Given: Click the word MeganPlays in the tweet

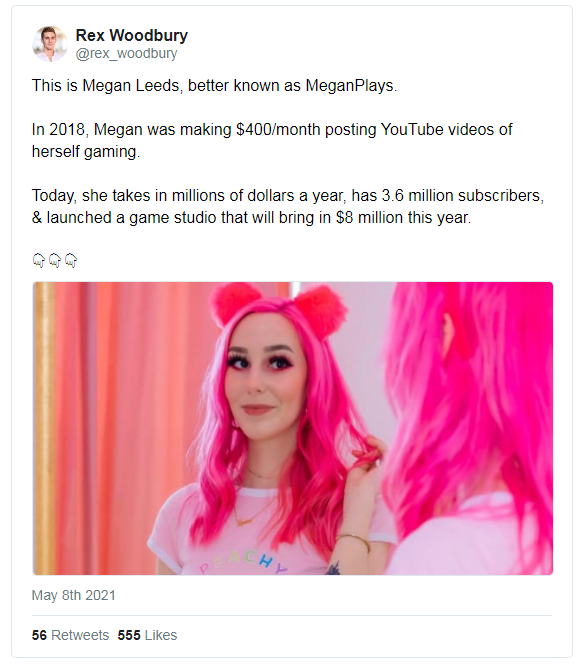Looking at the screenshot, I should click(x=350, y=86).
